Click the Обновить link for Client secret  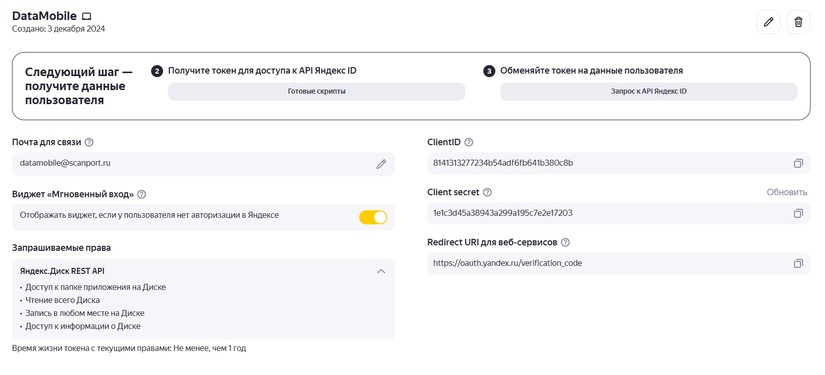click(787, 192)
